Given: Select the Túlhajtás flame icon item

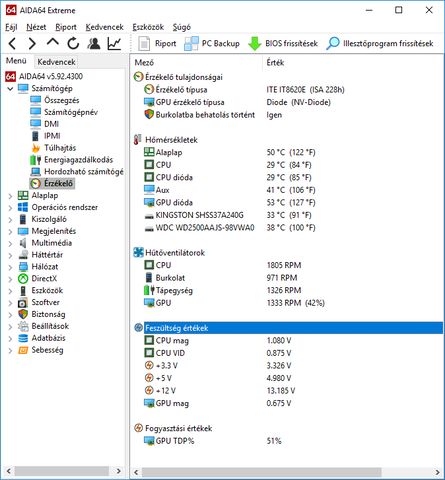Looking at the screenshot, I should (36, 148).
